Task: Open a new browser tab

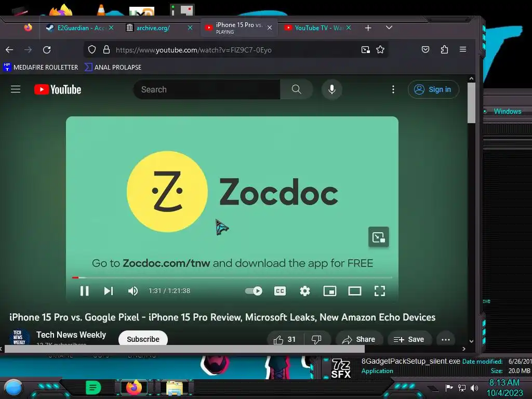Action: [x=368, y=28]
